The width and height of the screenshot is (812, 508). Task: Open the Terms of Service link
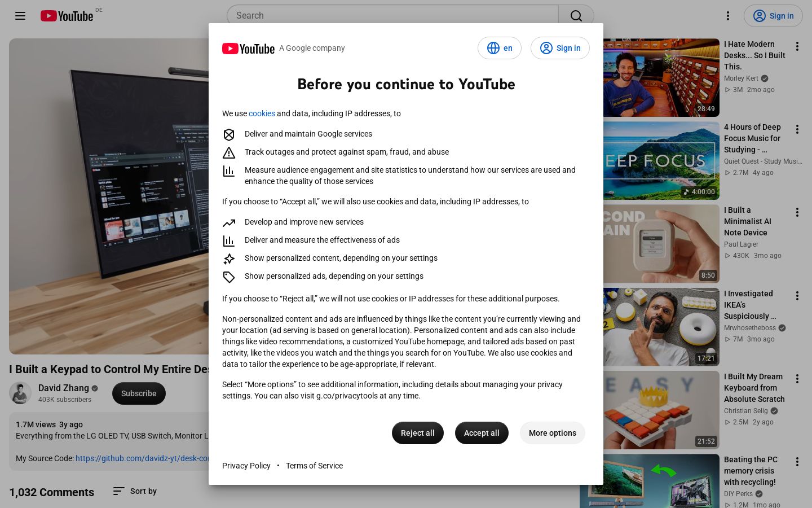314,466
